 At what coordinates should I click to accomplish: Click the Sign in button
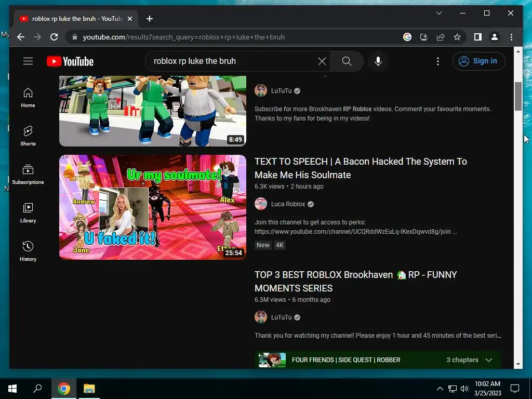coord(478,61)
